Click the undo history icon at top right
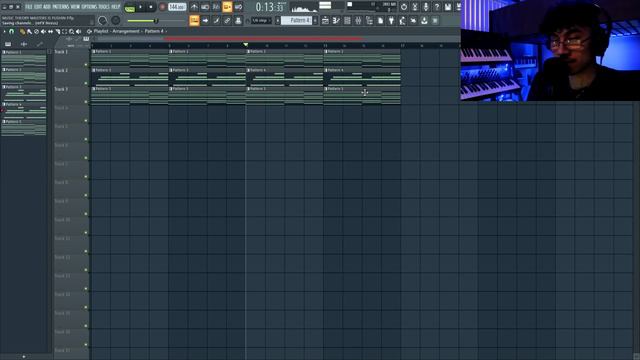Viewport: 640px width, 360px height. point(404,7)
